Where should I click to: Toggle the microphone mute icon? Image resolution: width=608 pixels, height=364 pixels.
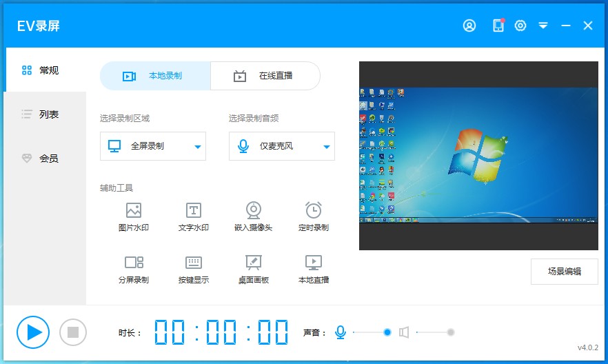point(340,332)
